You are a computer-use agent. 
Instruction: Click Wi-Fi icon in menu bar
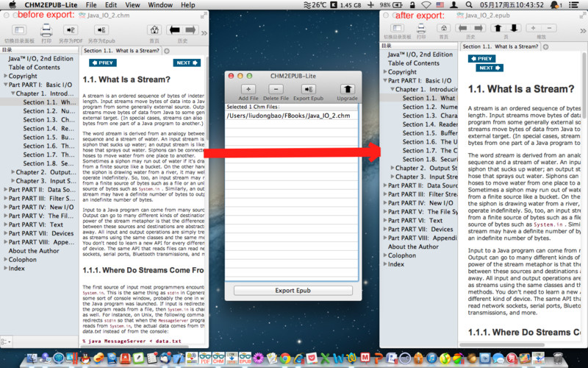pyautogui.click(x=426, y=5)
